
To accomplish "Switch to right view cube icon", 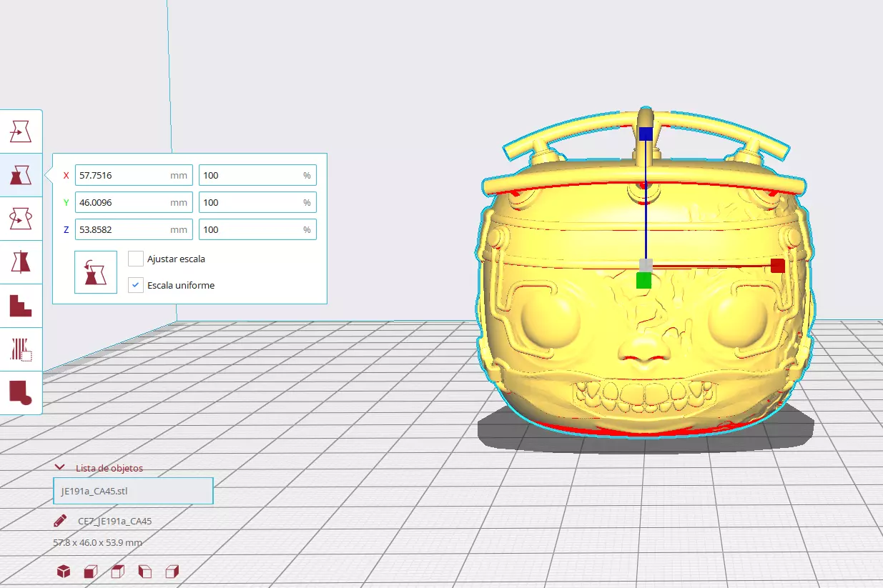I will tap(172, 571).
